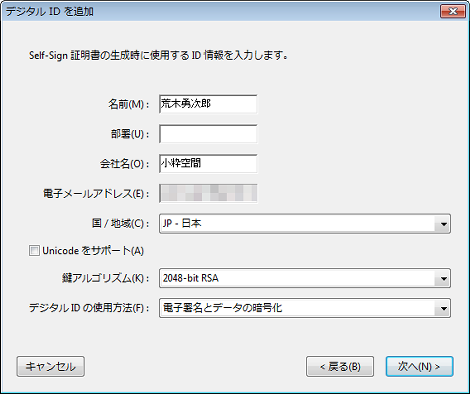
Task: Click the 電子メールアドレス(E) email field
Action: (x=208, y=193)
